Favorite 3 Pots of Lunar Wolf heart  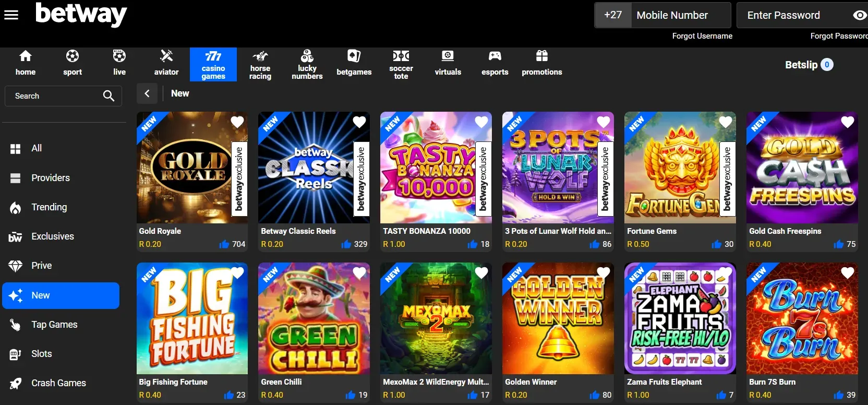point(604,122)
